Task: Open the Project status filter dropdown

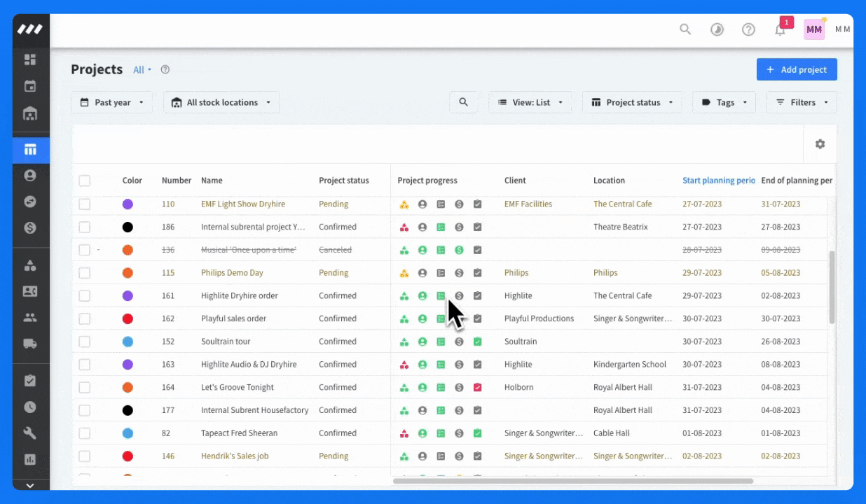Action: pos(632,102)
